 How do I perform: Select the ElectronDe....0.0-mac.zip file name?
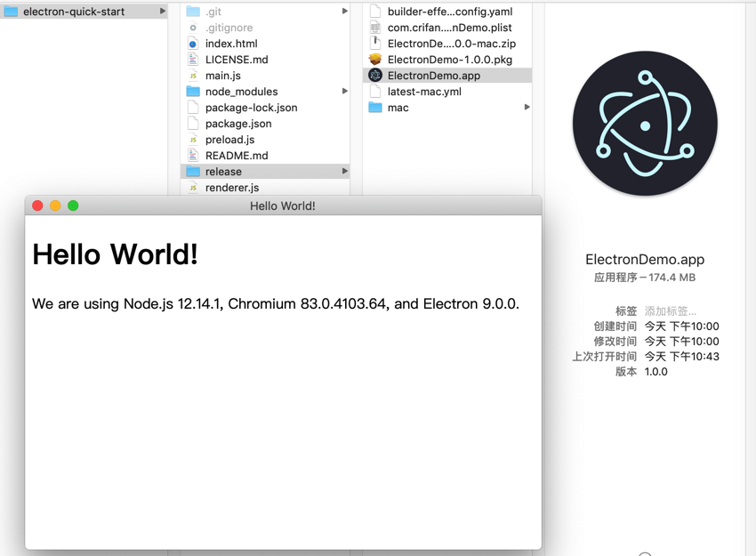[451, 44]
